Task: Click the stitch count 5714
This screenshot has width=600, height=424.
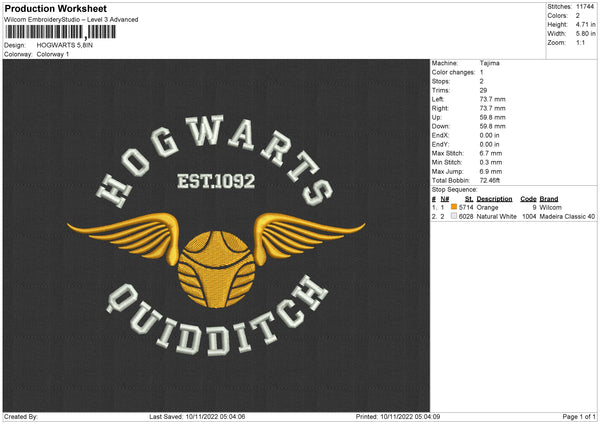Action: pos(466,207)
